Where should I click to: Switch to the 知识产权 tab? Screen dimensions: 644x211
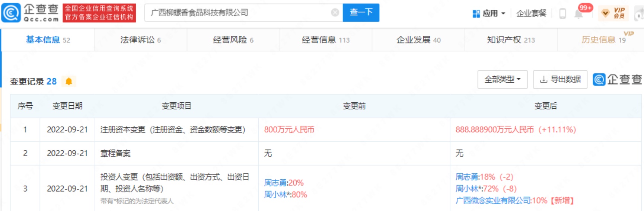coord(511,40)
